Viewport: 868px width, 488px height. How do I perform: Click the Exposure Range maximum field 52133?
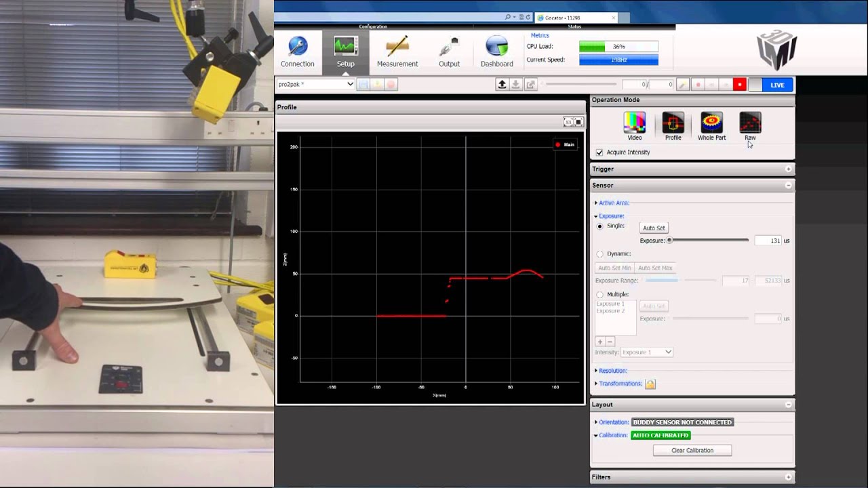pyautogui.click(x=768, y=281)
